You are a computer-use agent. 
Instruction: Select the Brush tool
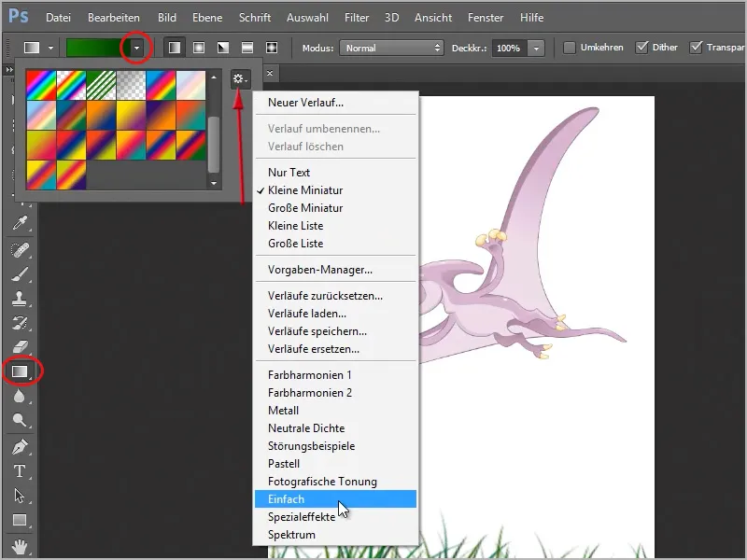pos(20,274)
